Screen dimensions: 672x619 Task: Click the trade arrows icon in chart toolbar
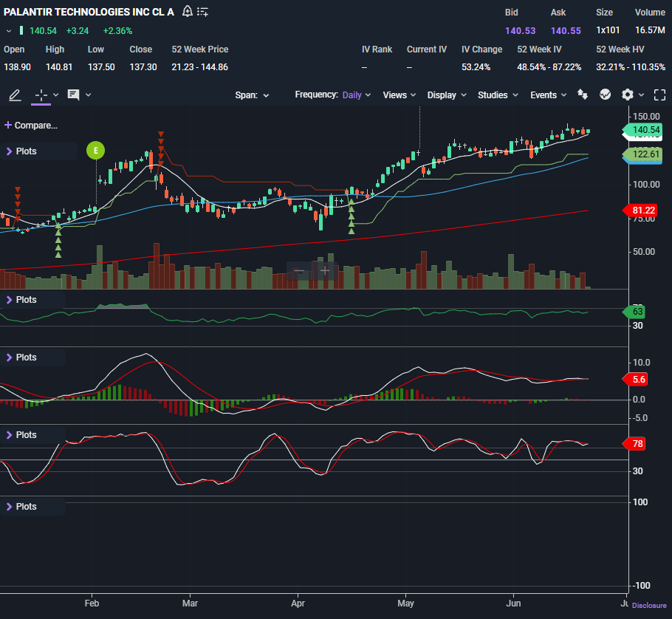tap(583, 95)
